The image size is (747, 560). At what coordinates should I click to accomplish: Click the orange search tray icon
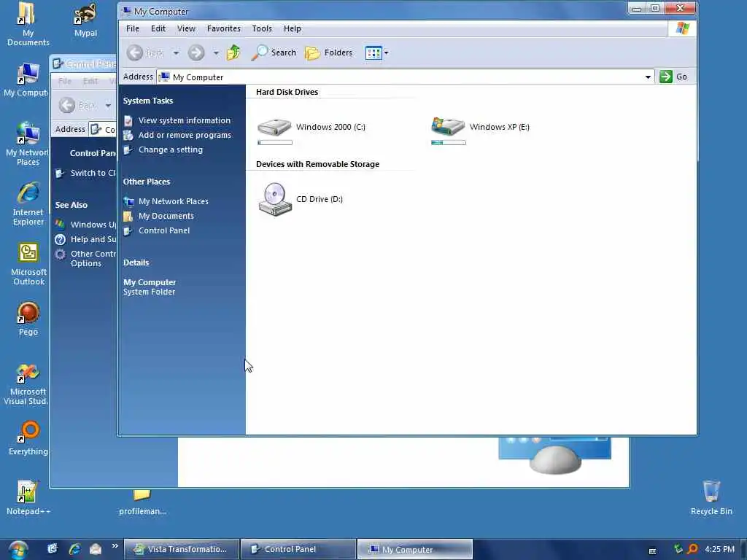pos(692,549)
